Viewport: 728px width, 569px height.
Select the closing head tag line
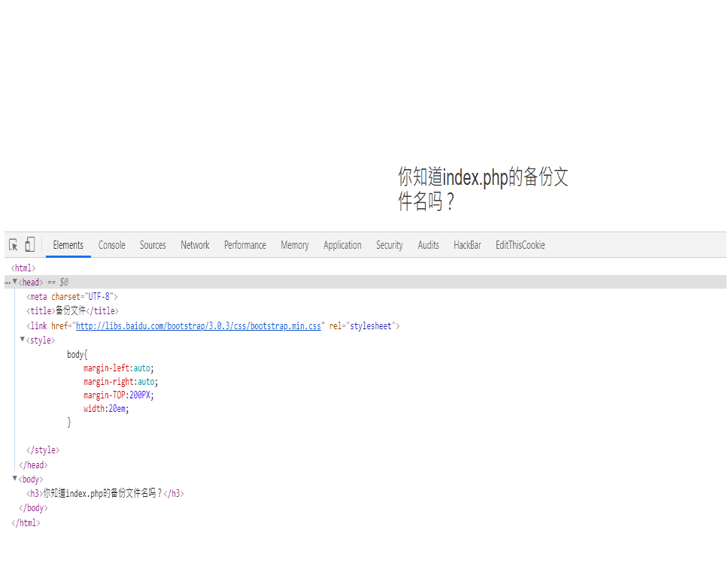(33, 465)
